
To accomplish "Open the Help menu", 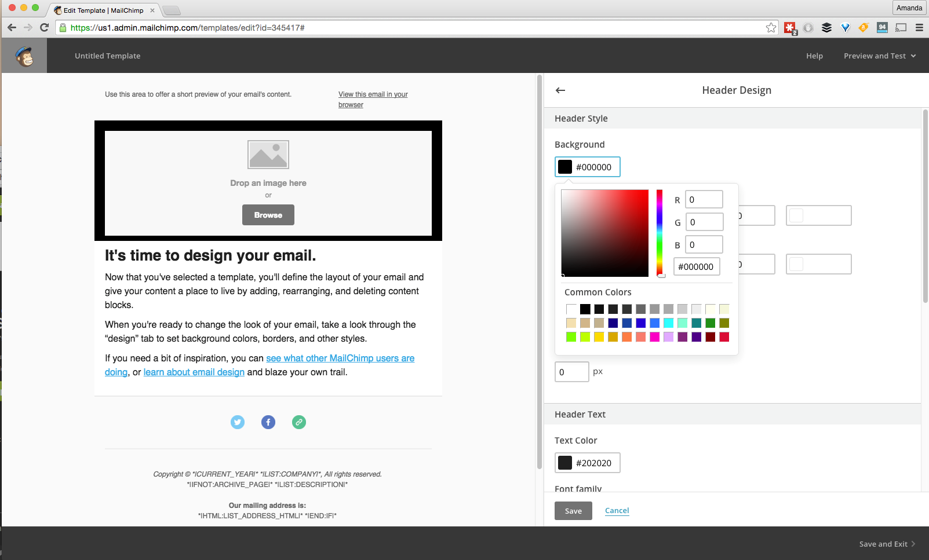I will (814, 56).
